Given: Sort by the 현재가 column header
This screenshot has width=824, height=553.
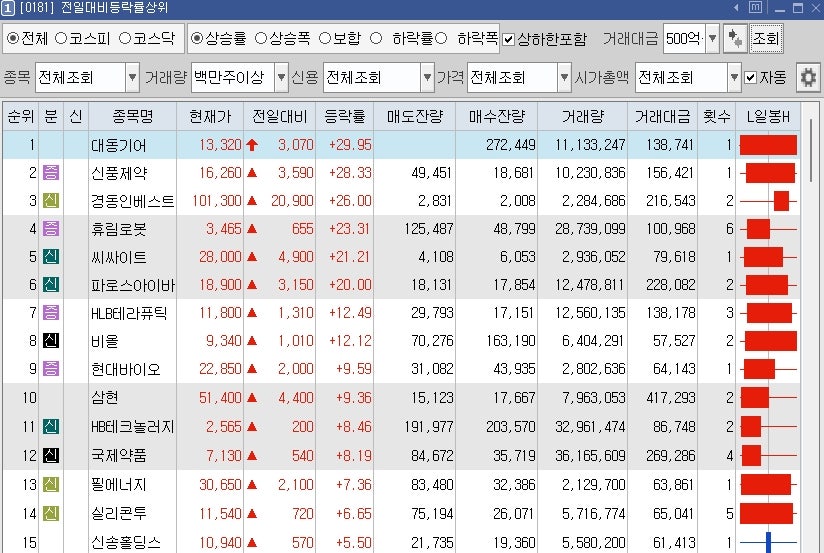Looking at the screenshot, I should pyautogui.click(x=210, y=116).
